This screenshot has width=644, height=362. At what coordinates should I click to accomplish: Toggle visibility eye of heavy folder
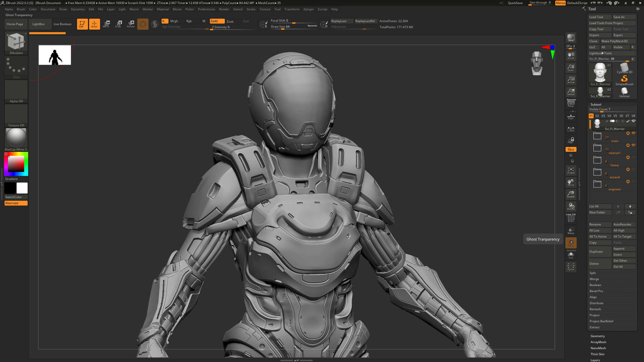[x=633, y=157]
